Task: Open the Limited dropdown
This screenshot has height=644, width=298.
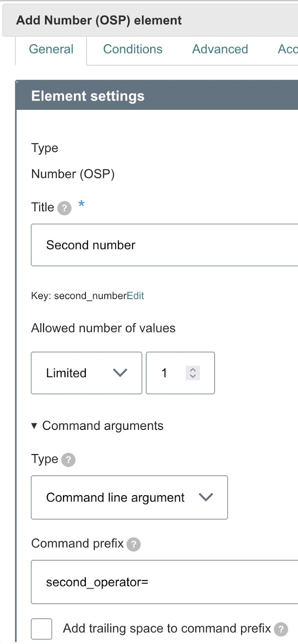Action: [86, 373]
